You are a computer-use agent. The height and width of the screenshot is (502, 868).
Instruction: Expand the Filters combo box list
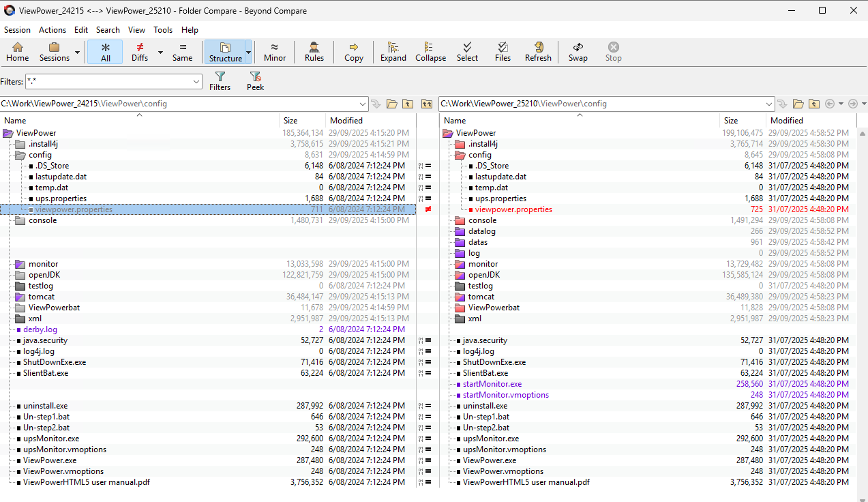[196, 82]
